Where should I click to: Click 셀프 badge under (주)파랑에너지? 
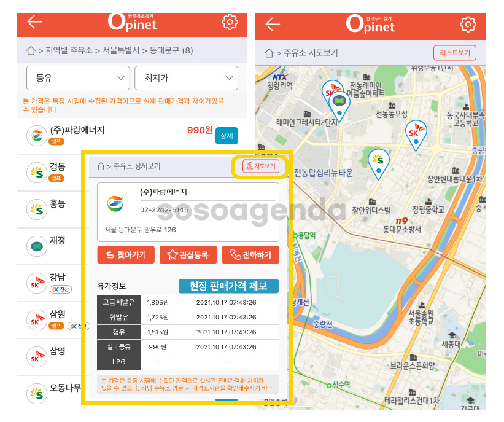point(56,141)
